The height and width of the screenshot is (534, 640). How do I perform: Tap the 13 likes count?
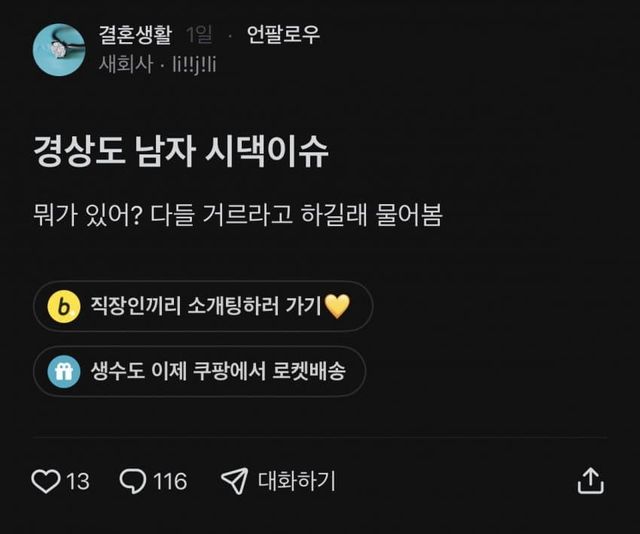tap(78, 481)
